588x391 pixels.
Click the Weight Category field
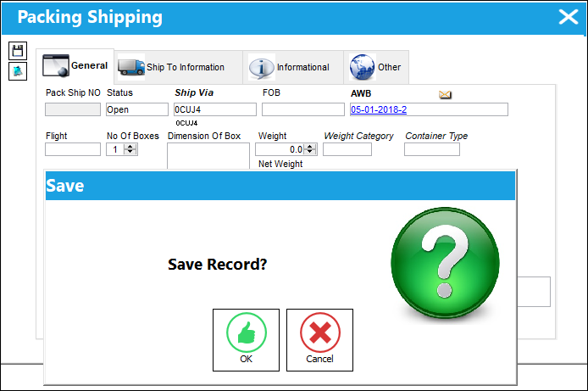click(347, 149)
